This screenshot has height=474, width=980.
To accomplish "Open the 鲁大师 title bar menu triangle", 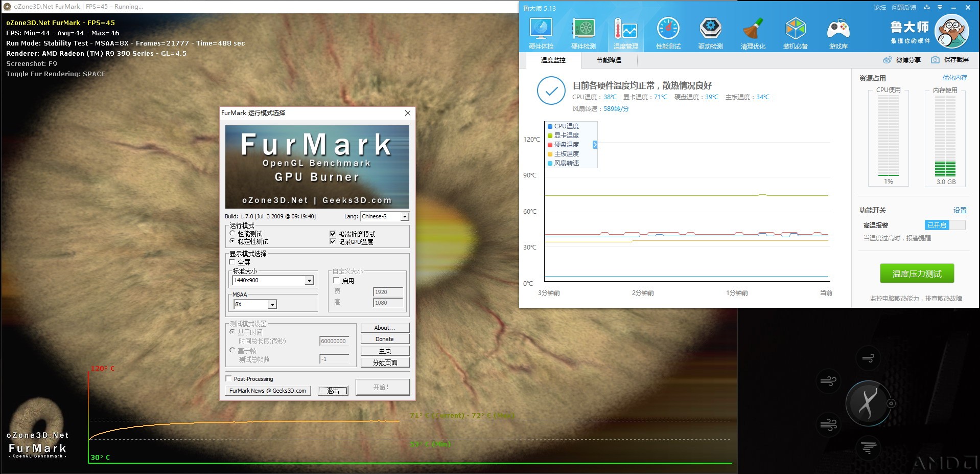I will (940, 7).
